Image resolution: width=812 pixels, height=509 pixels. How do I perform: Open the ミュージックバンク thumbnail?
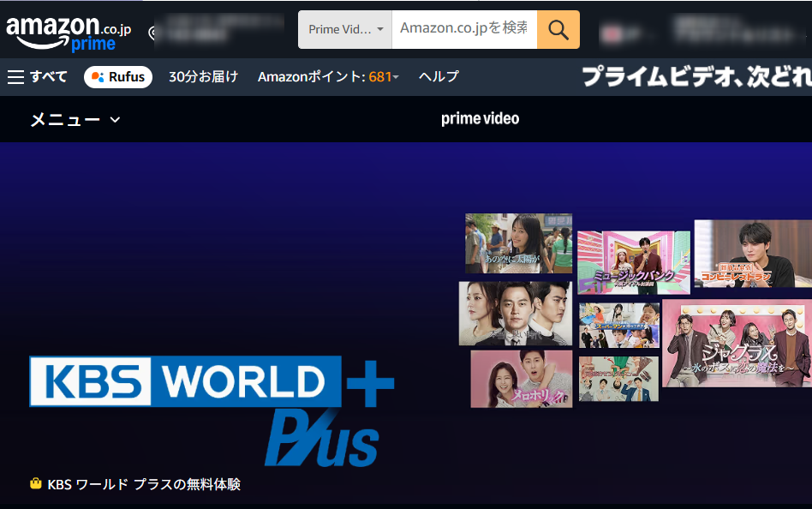point(634,262)
